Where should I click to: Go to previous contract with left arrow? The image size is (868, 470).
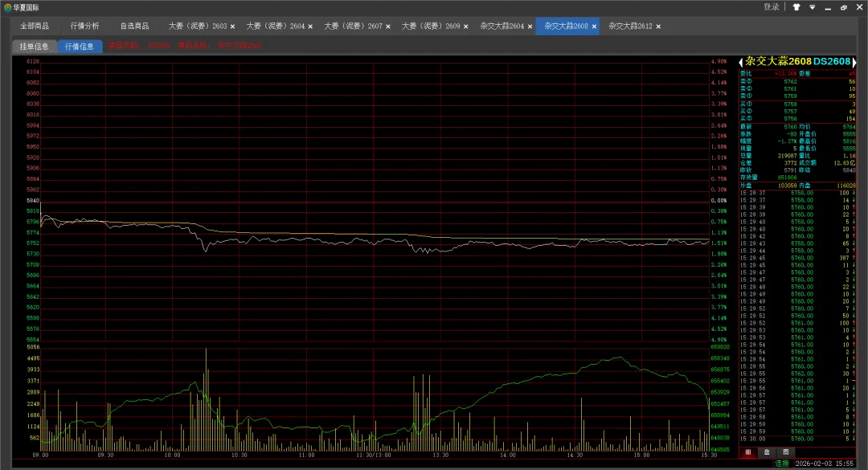(741, 62)
